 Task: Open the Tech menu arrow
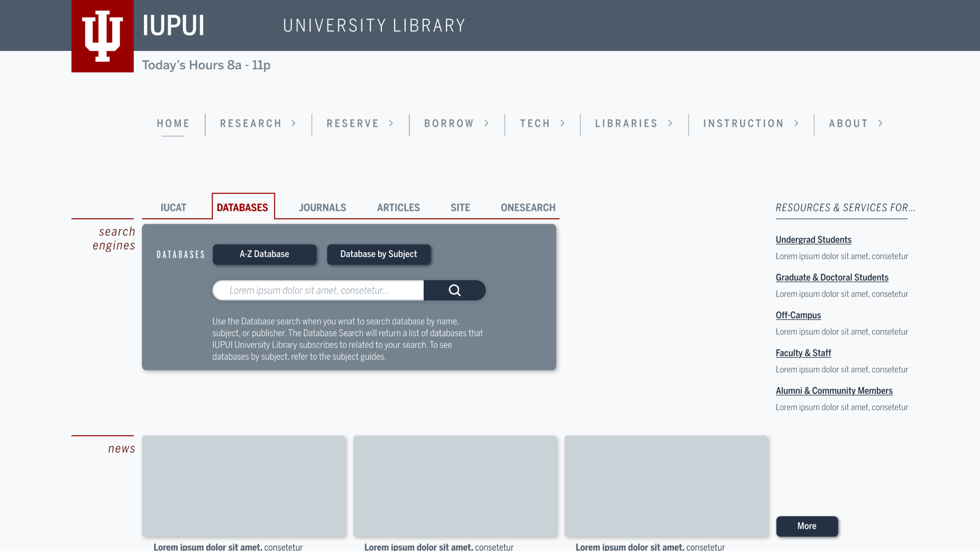pos(563,123)
